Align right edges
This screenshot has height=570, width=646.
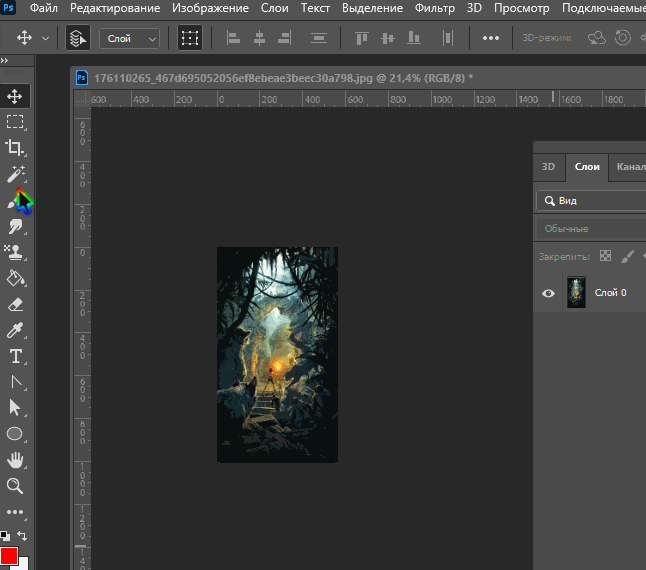pos(285,38)
